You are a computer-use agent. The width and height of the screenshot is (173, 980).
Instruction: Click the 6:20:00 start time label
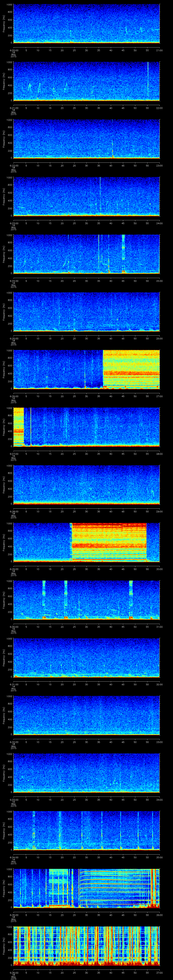coord(14,50)
